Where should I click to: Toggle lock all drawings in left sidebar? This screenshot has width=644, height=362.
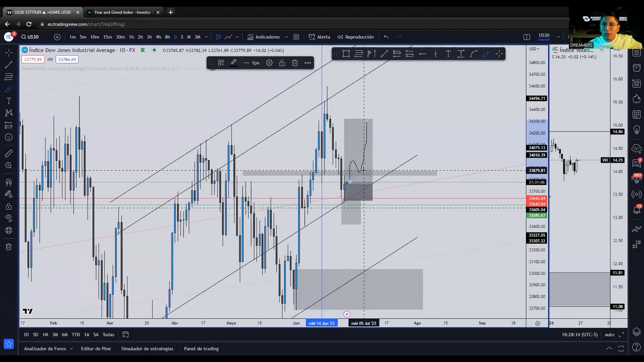(8, 206)
